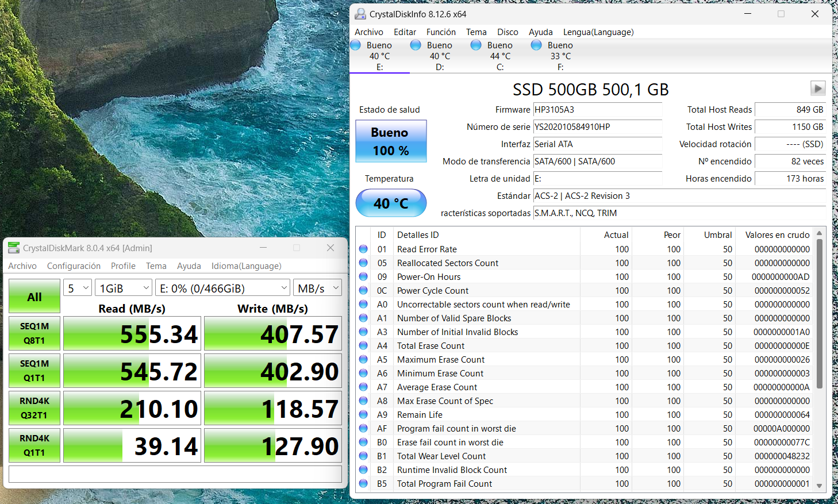The width and height of the screenshot is (838, 504).
Task: Open the MB/s unit dropdown
Action: click(x=318, y=288)
